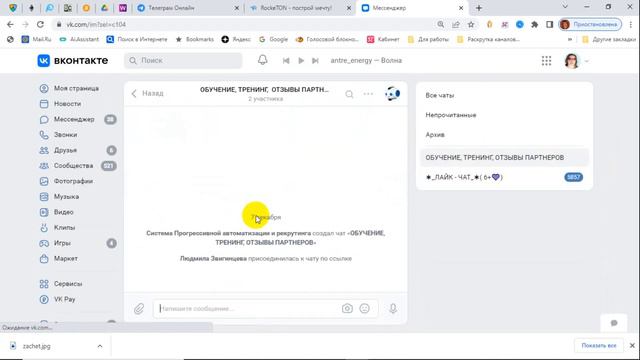Open camera icon in message field

[347, 309]
